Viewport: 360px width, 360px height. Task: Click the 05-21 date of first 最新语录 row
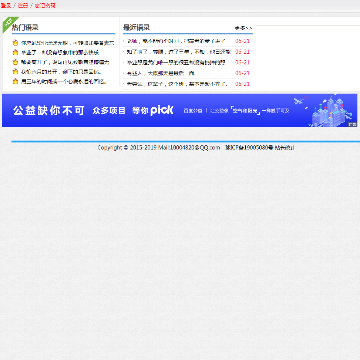click(x=242, y=41)
